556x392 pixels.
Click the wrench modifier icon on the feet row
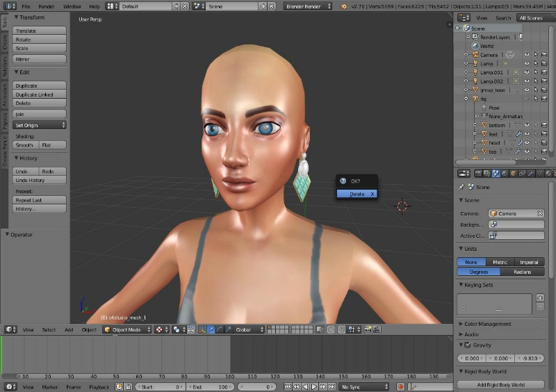(x=518, y=134)
